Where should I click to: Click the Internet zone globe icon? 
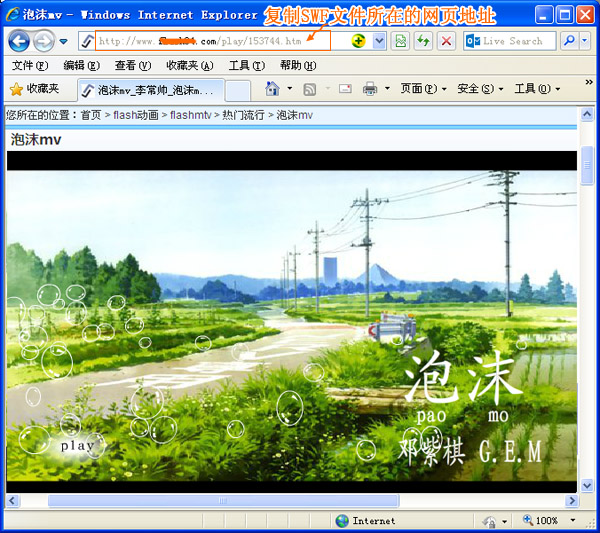[342, 521]
